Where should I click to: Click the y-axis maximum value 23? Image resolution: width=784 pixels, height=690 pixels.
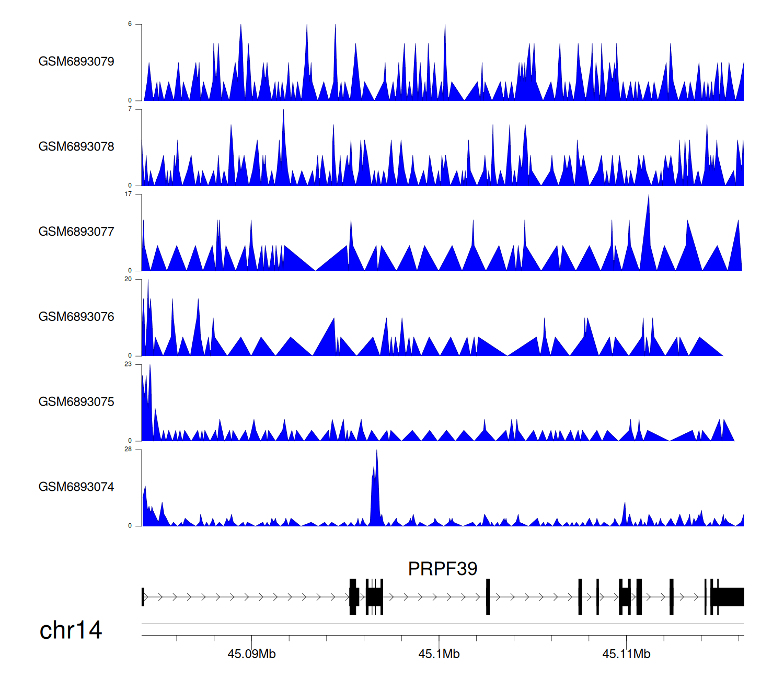point(128,364)
